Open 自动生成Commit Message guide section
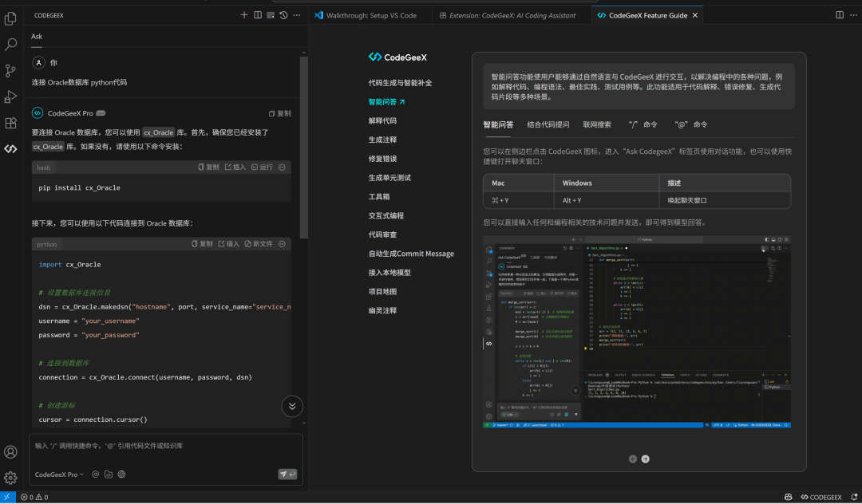 click(x=411, y=254)
